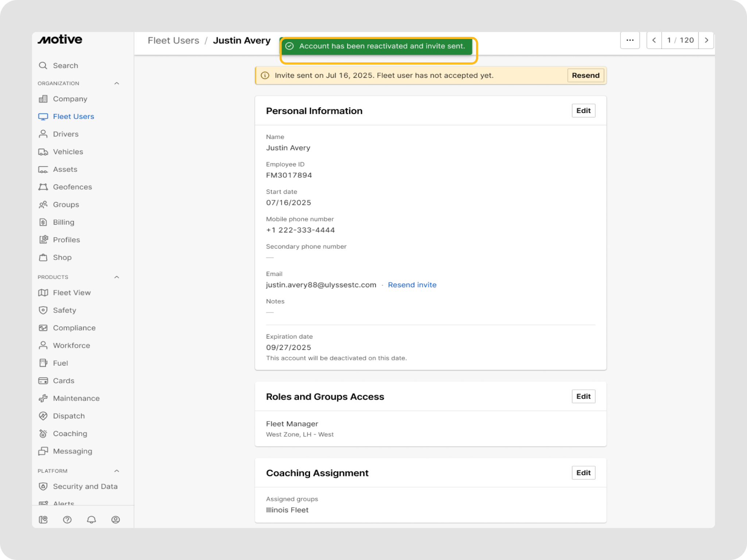
Task: Edit Roles and Groups Access
Action: (x=583, y=396)
